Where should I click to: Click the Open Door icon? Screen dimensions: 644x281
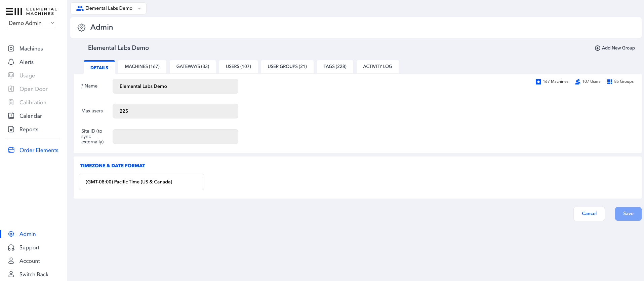pos(11,89)
